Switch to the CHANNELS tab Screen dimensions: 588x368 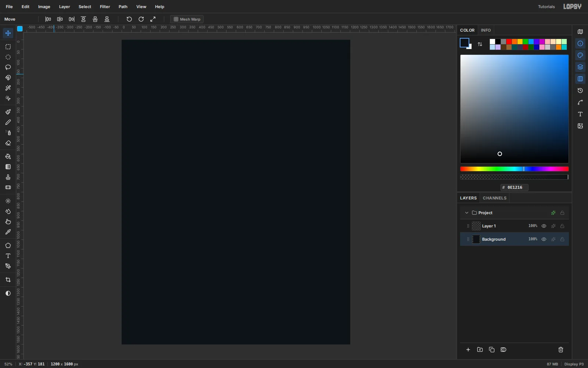coord(495,198)
